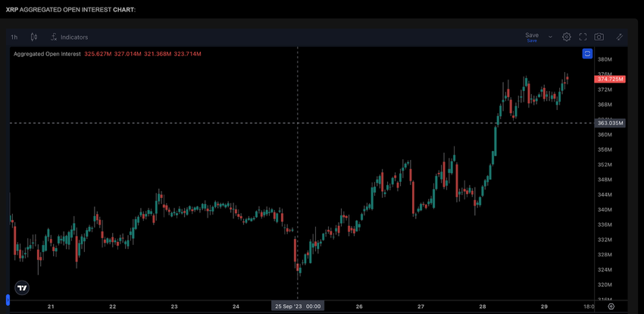Click the 25 Sep '23 00:00 date label
Image resolution: width=644 pixels, height=314 pixels.
298,306
